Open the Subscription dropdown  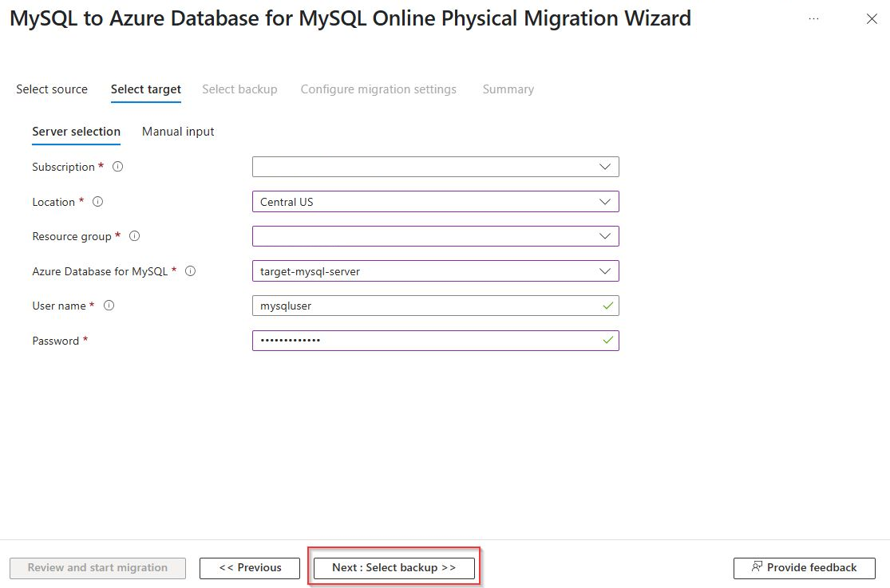click(435, 167)
